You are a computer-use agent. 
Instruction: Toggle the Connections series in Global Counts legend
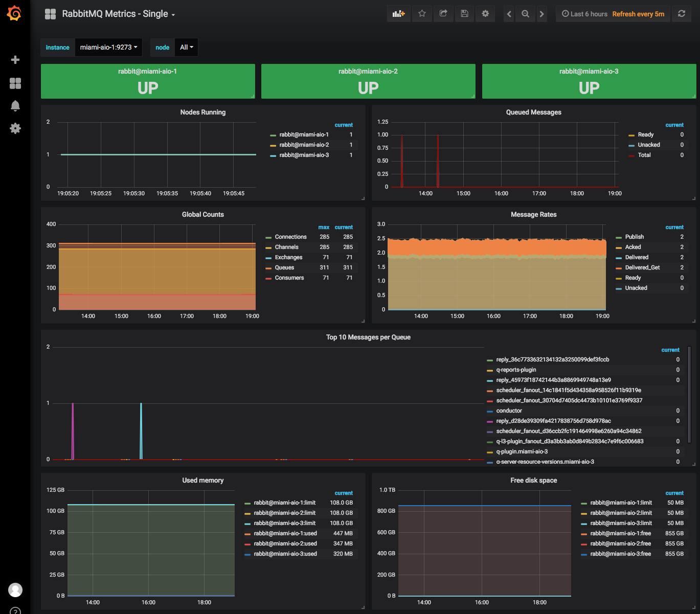290,237
